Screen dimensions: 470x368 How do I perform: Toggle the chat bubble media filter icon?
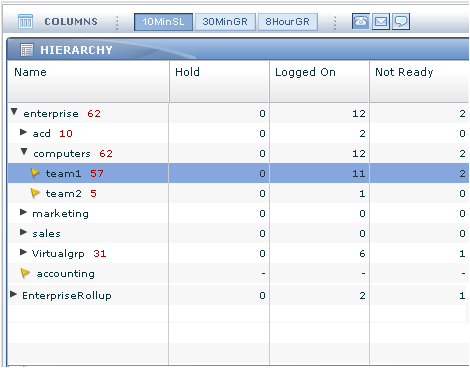[401, 22]
